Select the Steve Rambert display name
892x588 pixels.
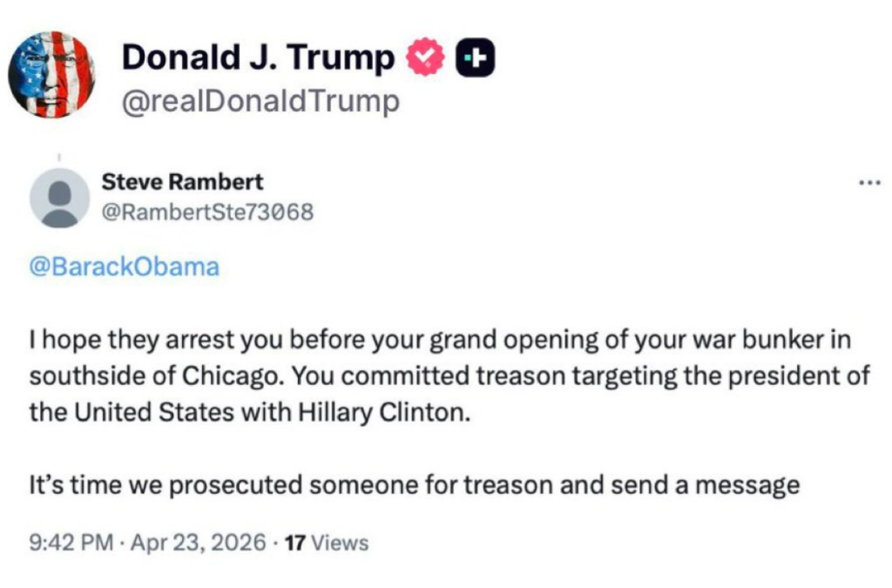pyautogui.click(x=182, y=182)
